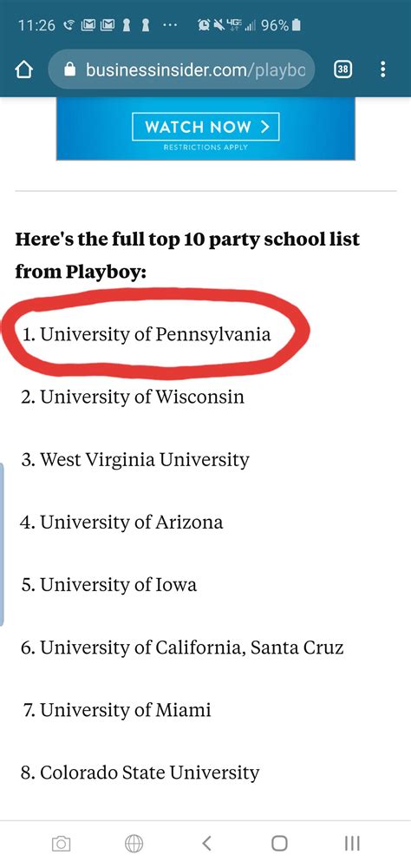Tap the padlock security icon in address bar
The height and width of the screenshot is (868, 411).
[x=69, y=69]
